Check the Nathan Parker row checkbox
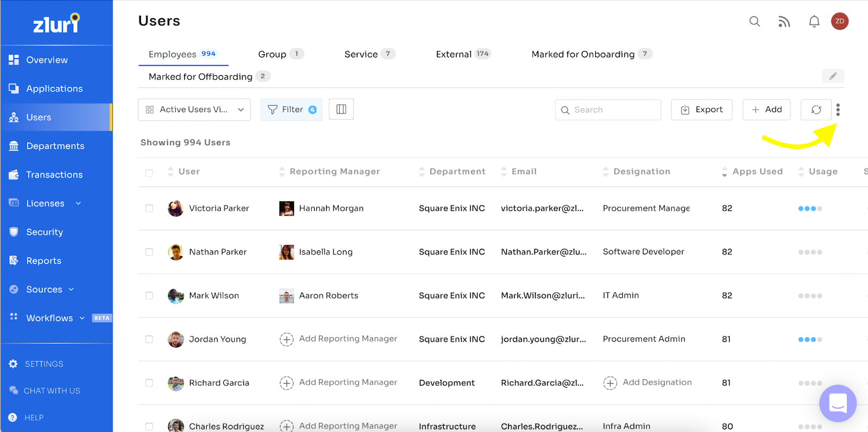The height and width of the screenshot is (432, 868). (x=149, y=252)
